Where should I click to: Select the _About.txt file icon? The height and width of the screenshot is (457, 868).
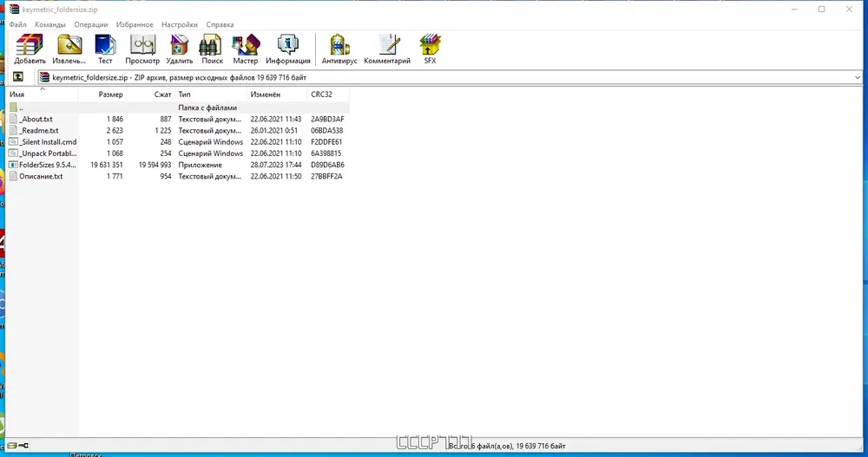click(x=13, y=119)
